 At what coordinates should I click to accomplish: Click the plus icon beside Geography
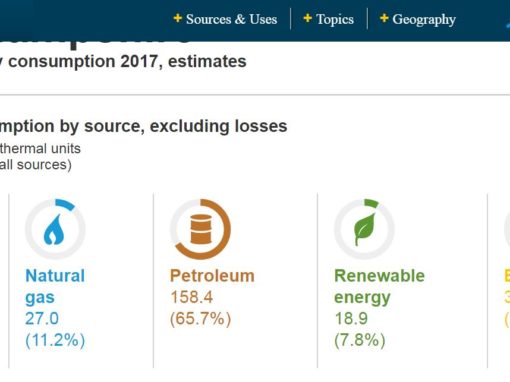click(384, 18)
